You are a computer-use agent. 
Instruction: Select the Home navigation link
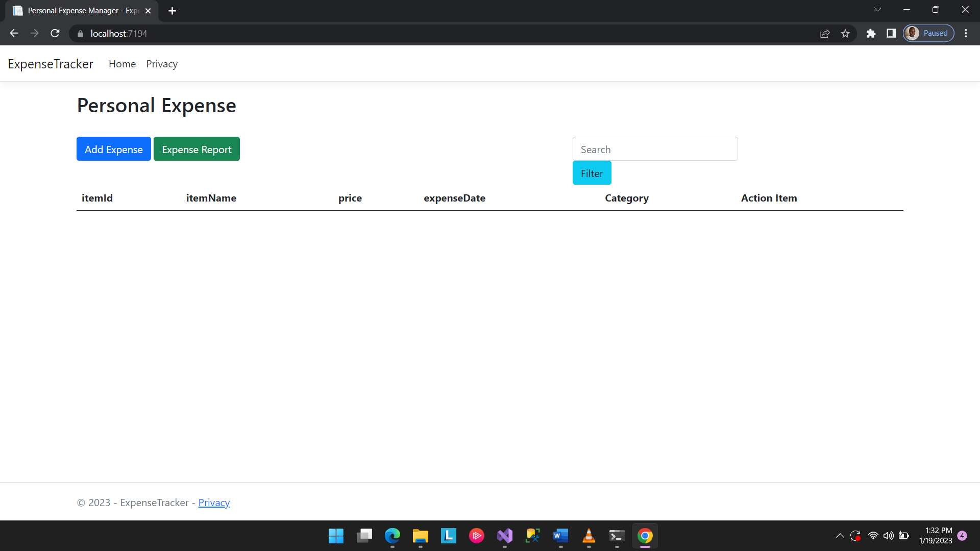(x=122, y=64)
